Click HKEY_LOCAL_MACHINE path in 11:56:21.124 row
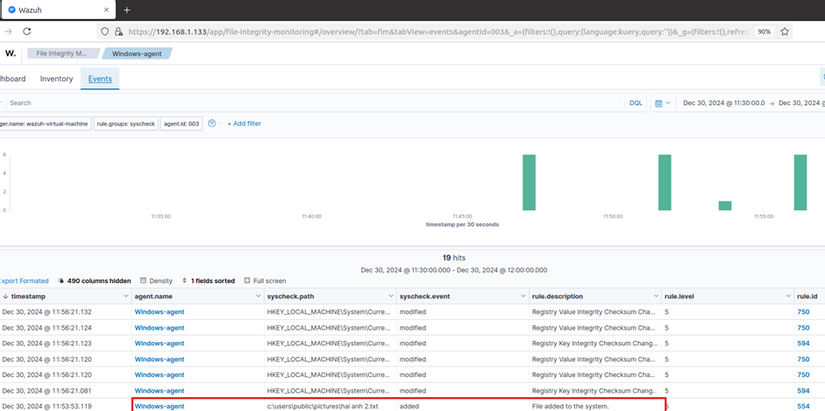 pos(330,328)
